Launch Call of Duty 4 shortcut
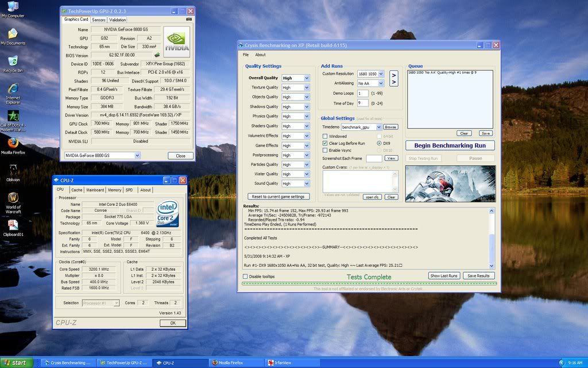The width and height of the screenshot is (588, 368). (13, 121)
